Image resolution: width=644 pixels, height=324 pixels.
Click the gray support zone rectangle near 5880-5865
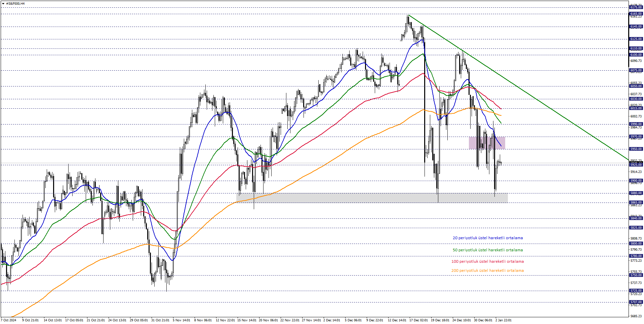coord(372,198)
